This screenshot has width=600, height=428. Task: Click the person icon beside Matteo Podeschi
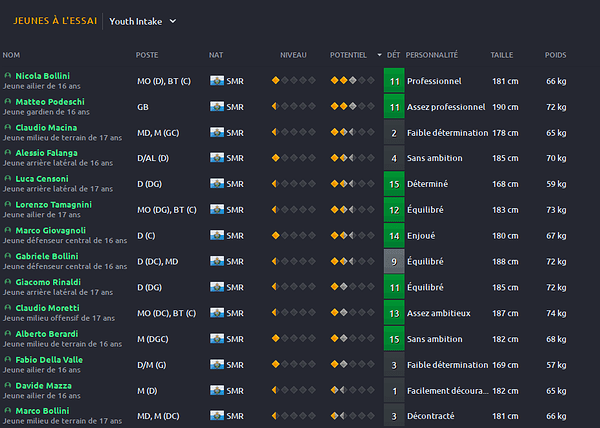(7, 101)
